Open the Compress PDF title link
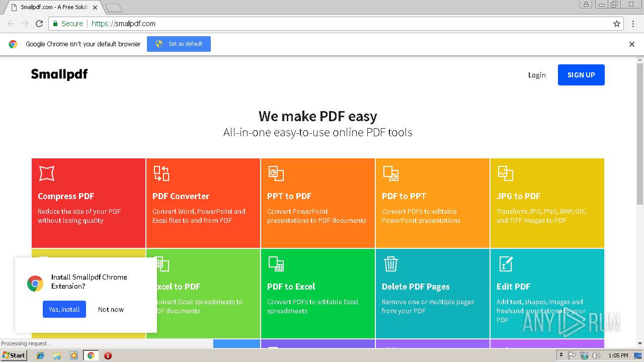Screen dimensions: 644x362 coord(66,196)
